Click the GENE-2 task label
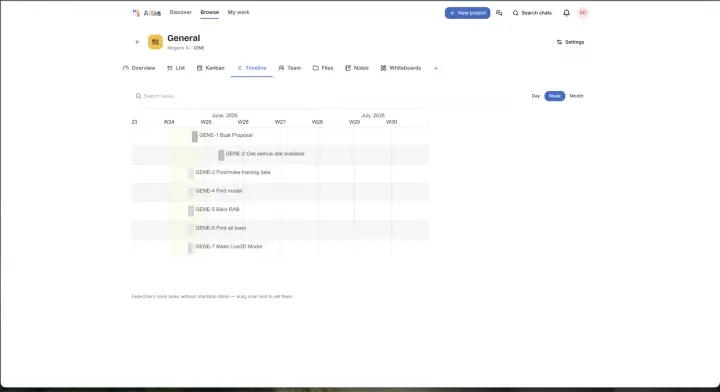 265,154
